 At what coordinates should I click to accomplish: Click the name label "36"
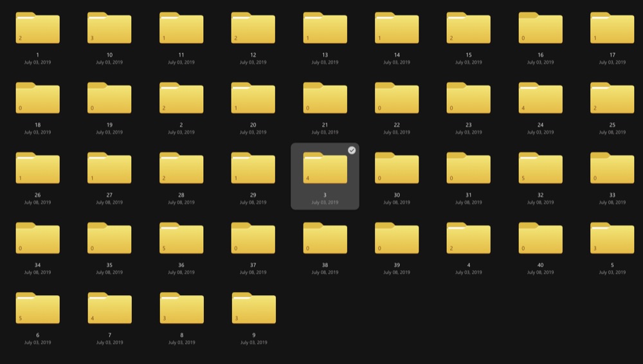pos(181,265)
